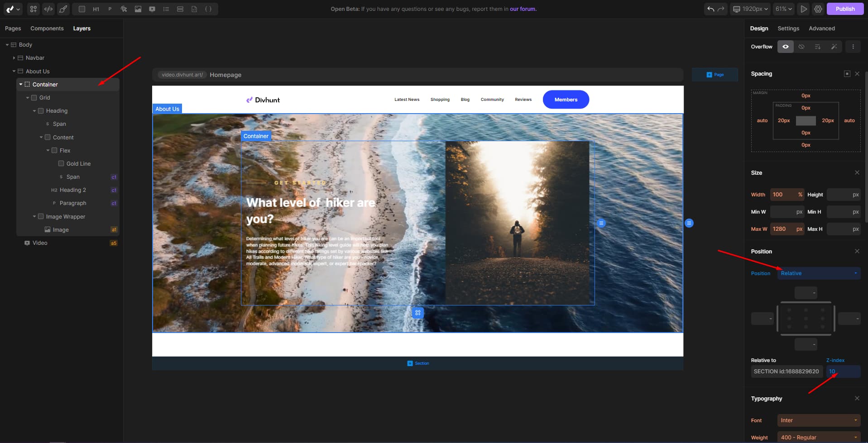Click the add Section button below canvas
This screenshot has height=443, width=868.
(418, 363)
